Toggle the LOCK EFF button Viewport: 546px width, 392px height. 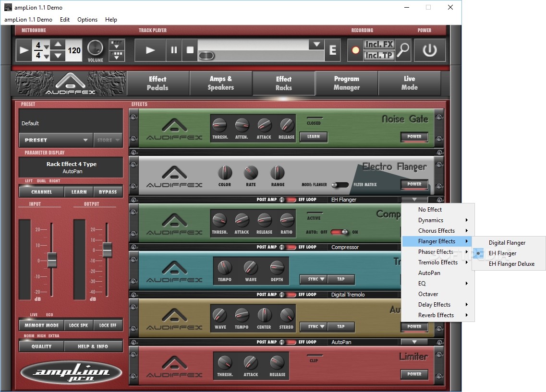pos(108,325)
